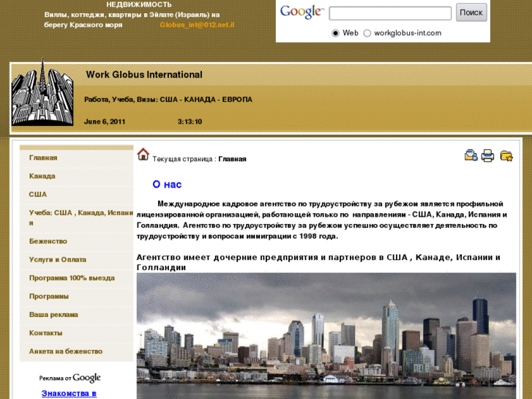The width and height of the screenshot is (532, 399).
Task: Click the Google search input field
Action: tap(390, 13)
